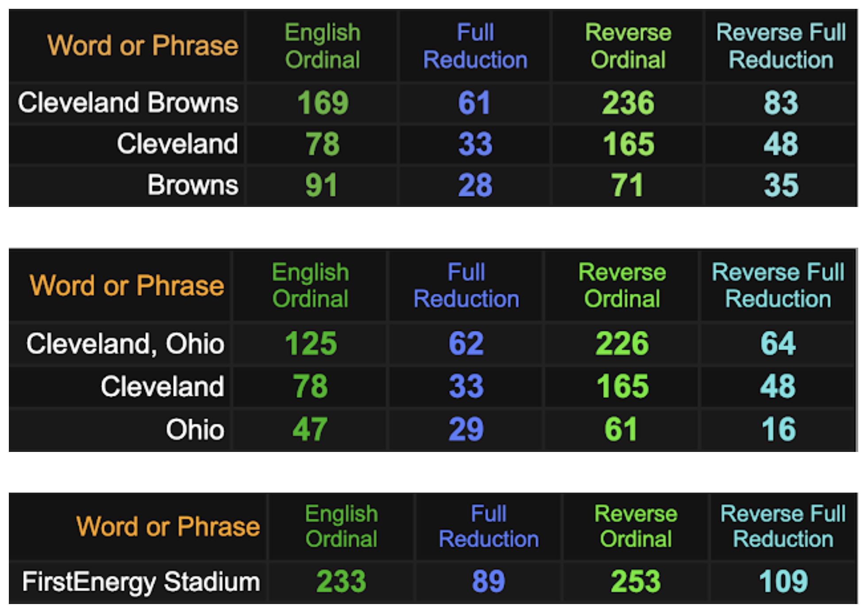Select the English Ordinal value 47 for Ohio

point(310,429)
